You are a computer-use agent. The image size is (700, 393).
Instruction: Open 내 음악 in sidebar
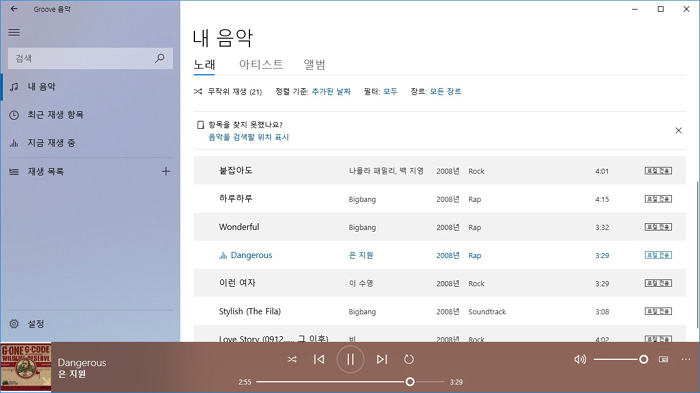(x=90, y=87)
